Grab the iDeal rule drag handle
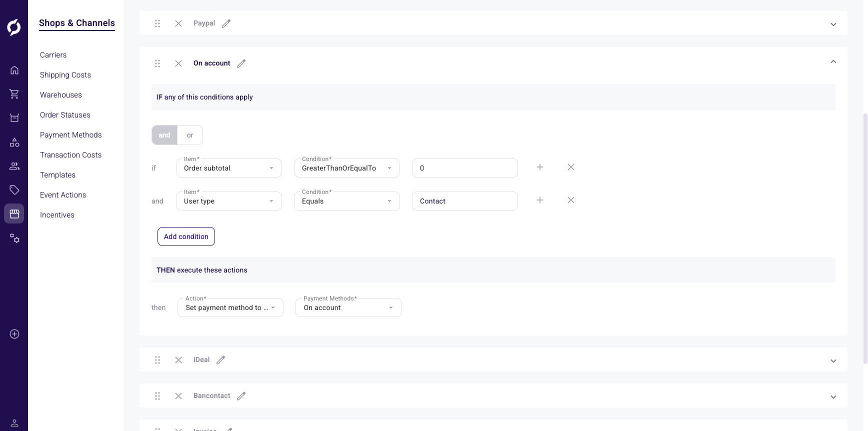Screen dimensions: 868x431 (157, 360)
